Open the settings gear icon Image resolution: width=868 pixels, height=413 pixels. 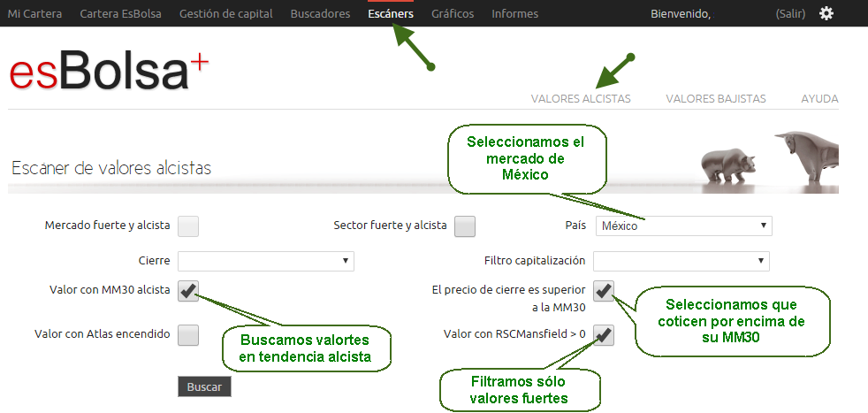click(826, 13)
